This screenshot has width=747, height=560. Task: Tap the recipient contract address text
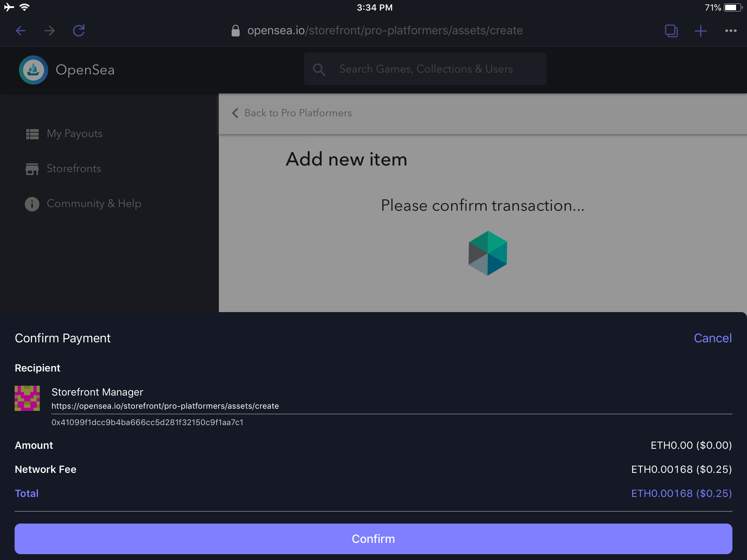147,422
